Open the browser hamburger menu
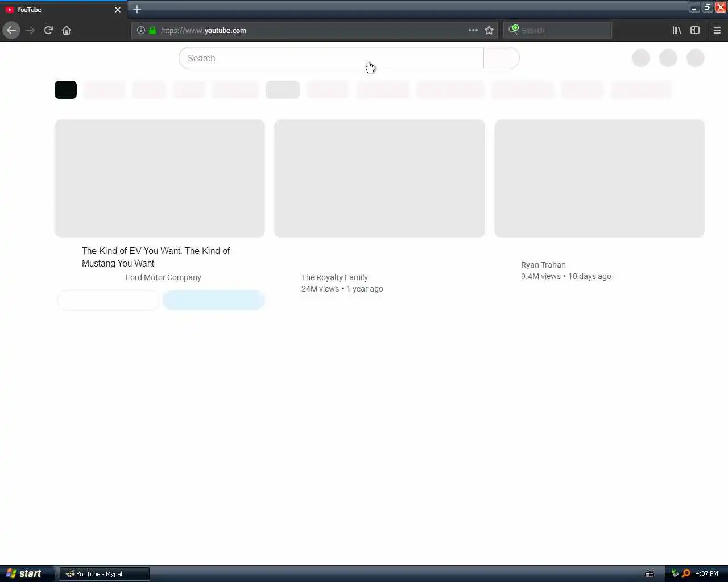 pyautogui.click(x=717, y=30)
